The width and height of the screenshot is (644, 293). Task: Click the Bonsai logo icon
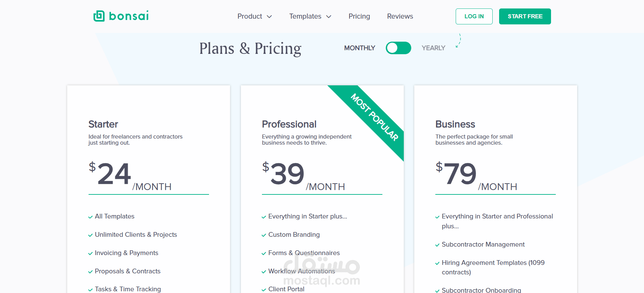pos(99,16)
